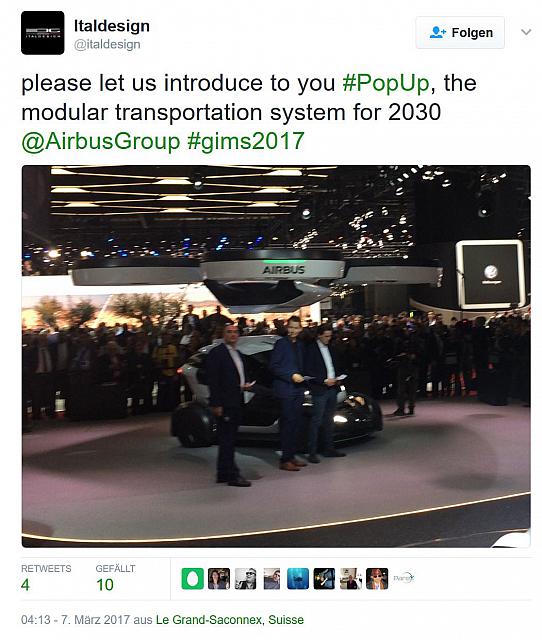Click the green egg liker avatar
542x640 pixels.
pyautogui.click(x=193, y=578)
